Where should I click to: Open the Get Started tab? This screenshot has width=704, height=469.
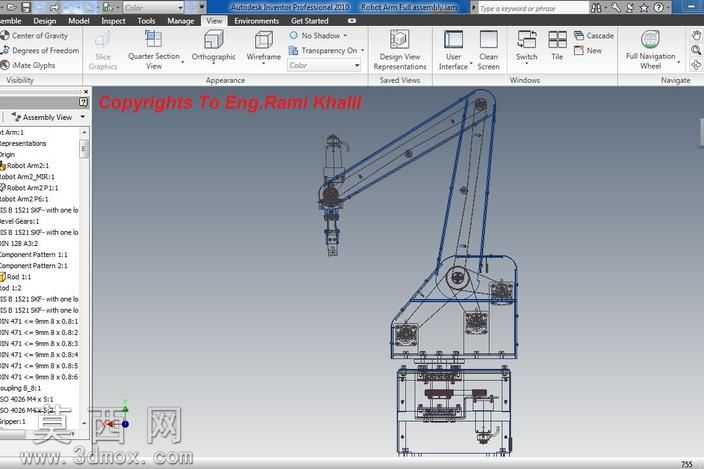(x=309, y=21)
